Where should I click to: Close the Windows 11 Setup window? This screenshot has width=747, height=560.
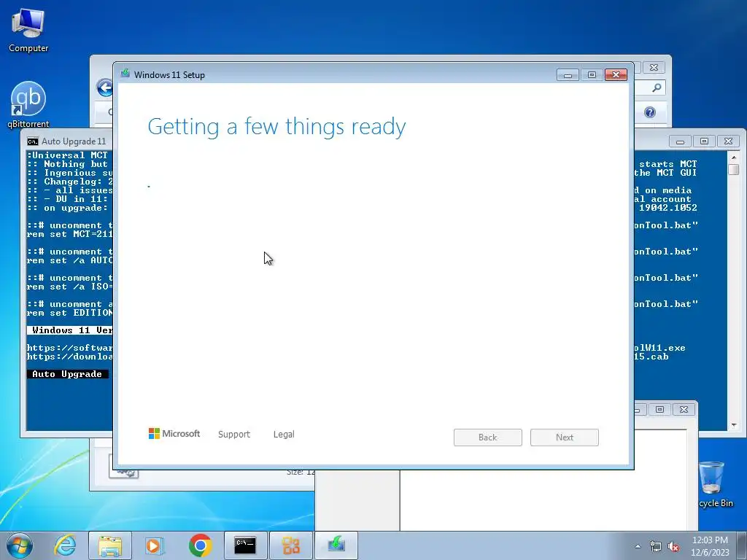[x=616, y=75]
